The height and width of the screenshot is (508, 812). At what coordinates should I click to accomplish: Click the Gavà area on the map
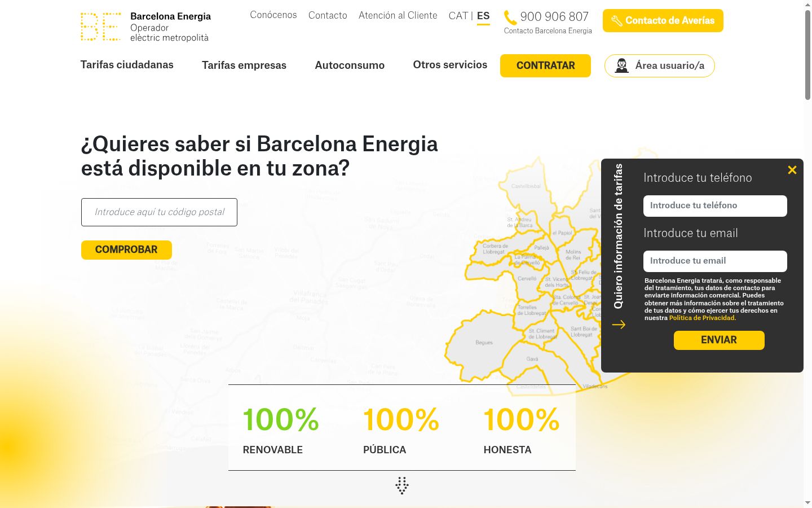pyautogui.click(x=532, y=359)
